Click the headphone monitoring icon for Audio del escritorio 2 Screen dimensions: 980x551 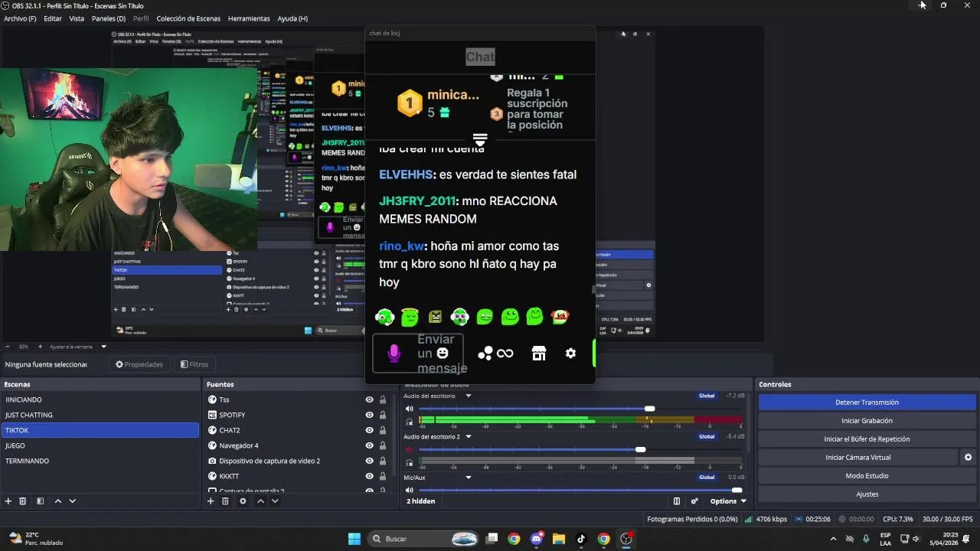click(x=410, y=462)
